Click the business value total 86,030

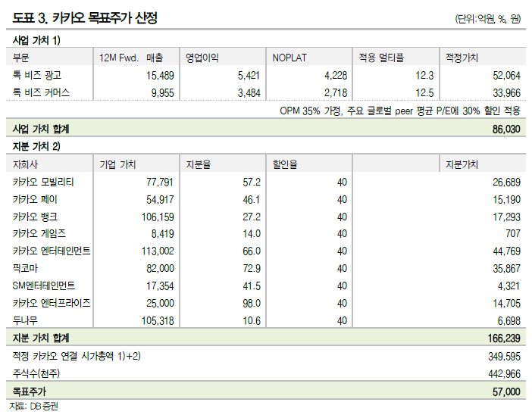click(506, 129)
